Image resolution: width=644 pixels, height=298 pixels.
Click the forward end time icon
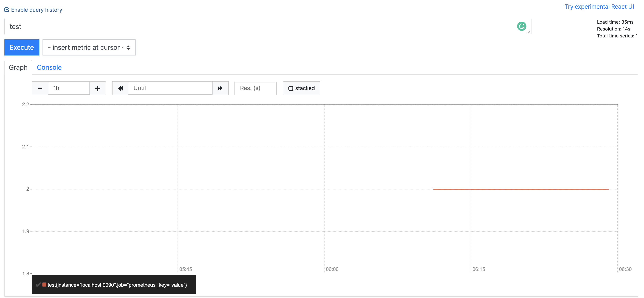[x=220, y=88]
